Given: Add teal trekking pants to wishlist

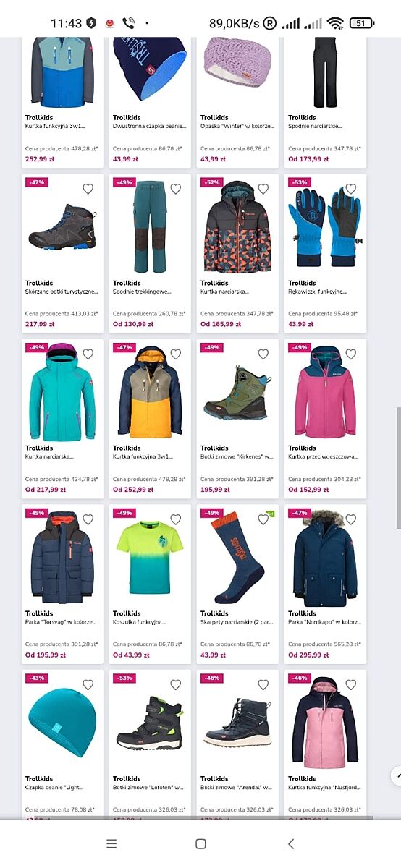Looking at the screenshot, I should click(x=176, y=190).
